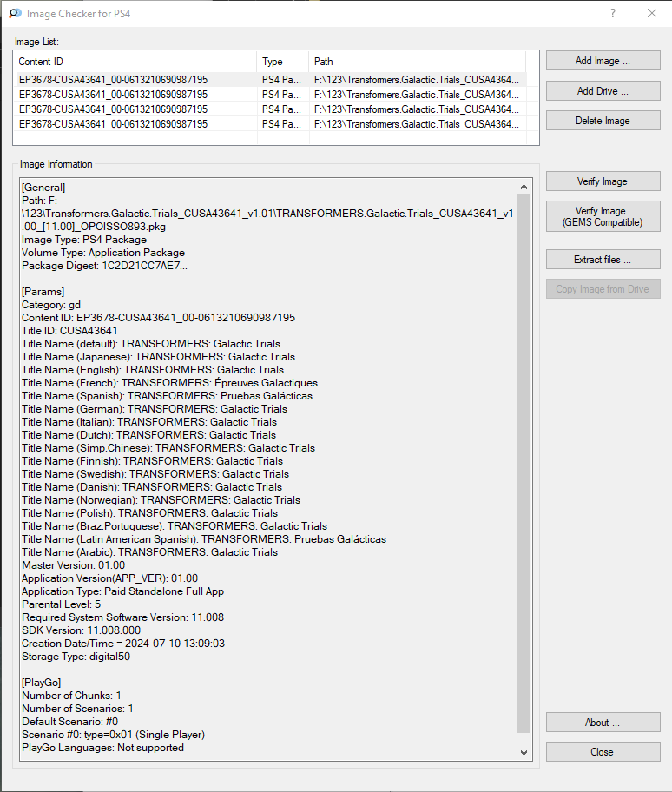The image size is (672, 792).
Task: Click the 'Title Name (Japanese)' line
Action: 159,357
